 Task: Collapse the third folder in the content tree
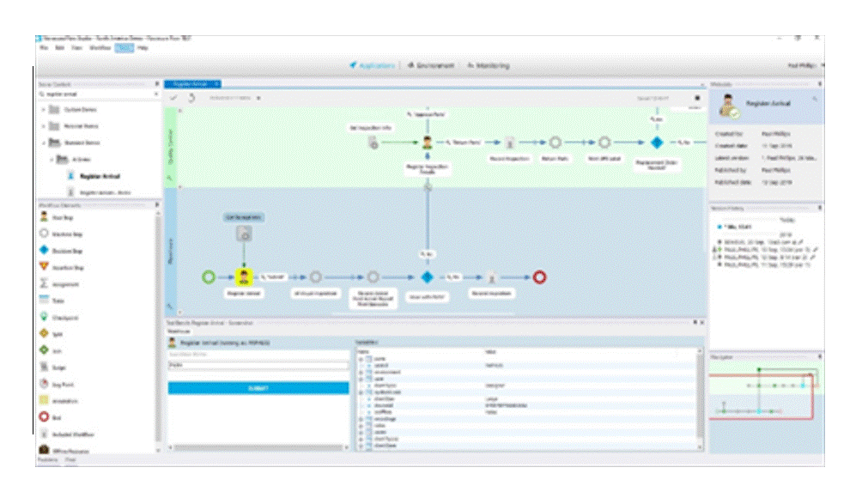44,143
